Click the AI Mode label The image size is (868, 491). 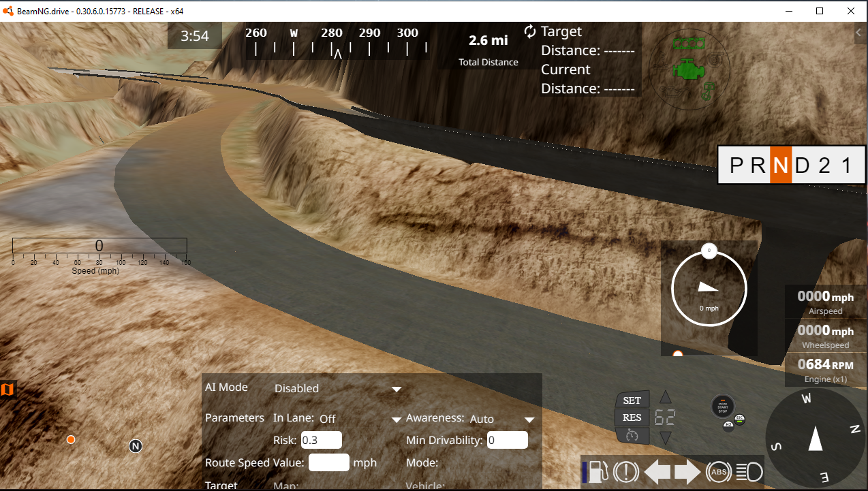[x=226, y=387]
